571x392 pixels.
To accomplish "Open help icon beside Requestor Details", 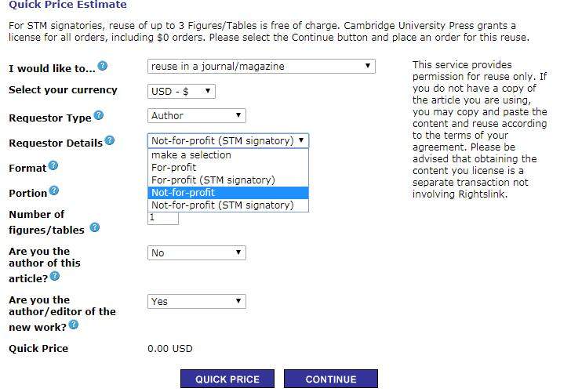I will click(110, 141).
